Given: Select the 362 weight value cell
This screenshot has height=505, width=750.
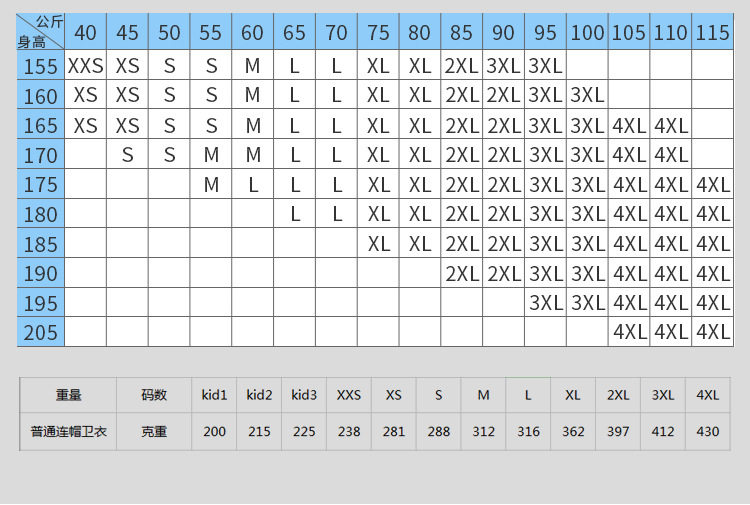Looking at the screenshot, I should click(573, 431).
